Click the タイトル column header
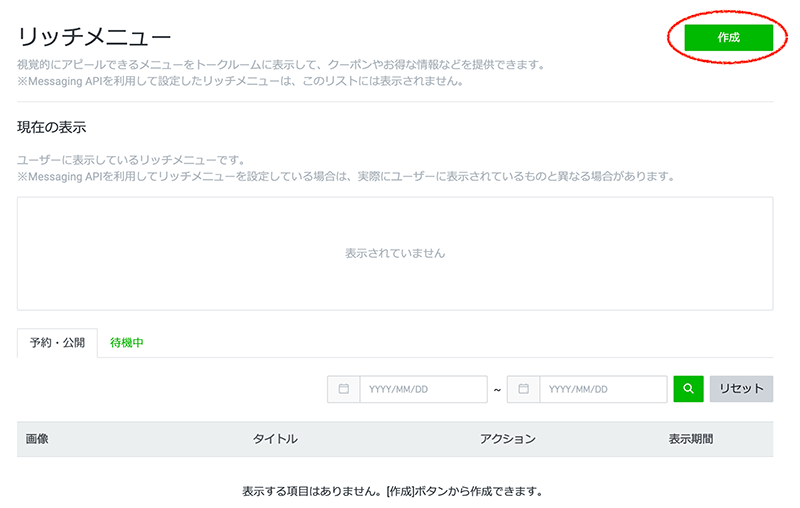This screenshot has width=800, height=508. (x=275, y=439)
